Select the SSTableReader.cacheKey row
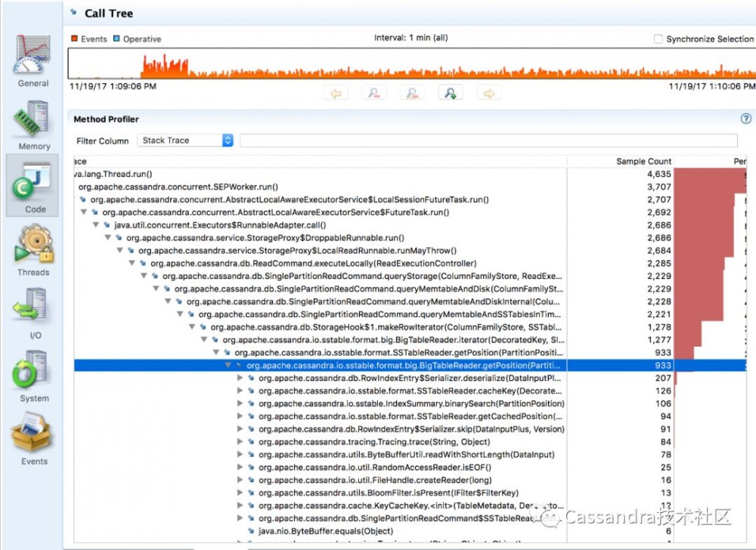 pos(410,391)
